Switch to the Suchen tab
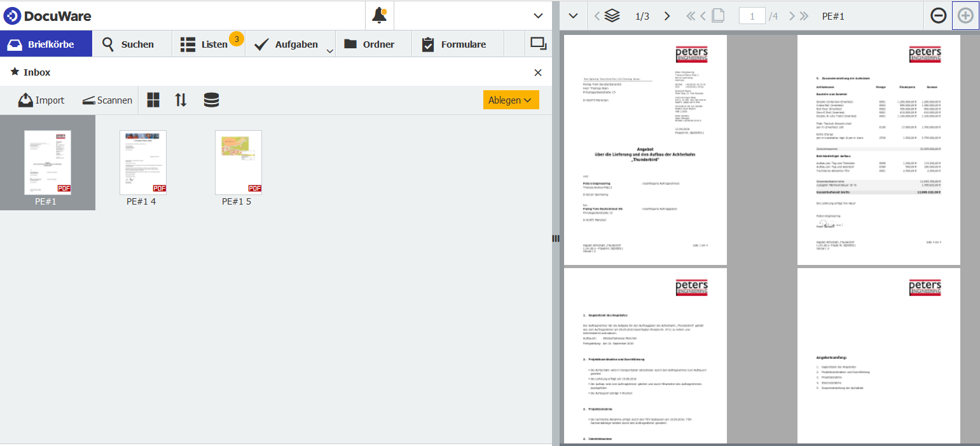The width and height of the screenshot is (980, 446). 128,44
